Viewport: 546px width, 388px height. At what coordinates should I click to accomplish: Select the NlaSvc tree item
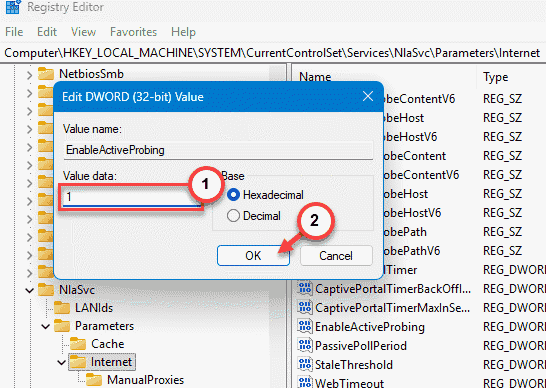click(77, 290)
